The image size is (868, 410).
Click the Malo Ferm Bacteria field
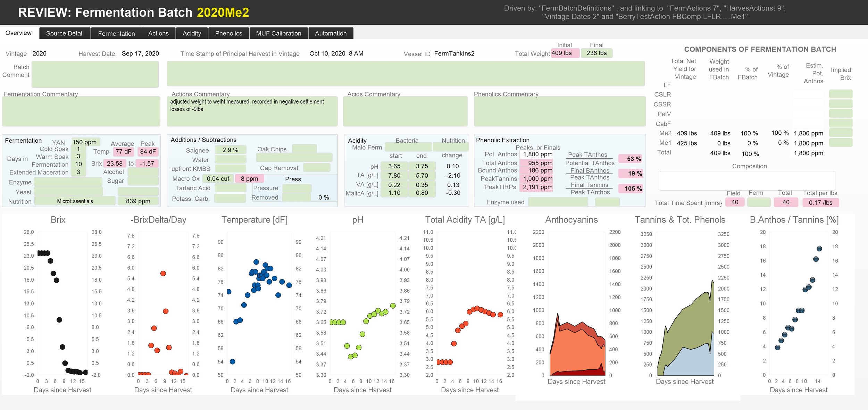(x=408, y=147)
